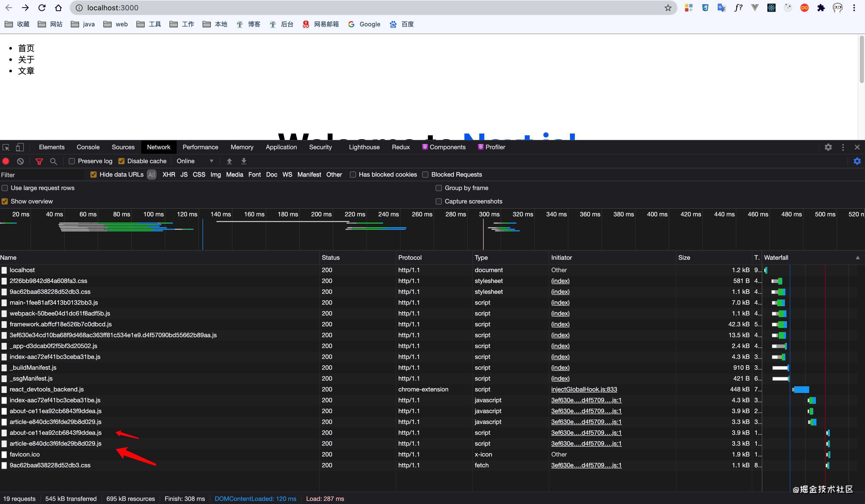Open DevTools settings gear
Viewport: 865px width, 504px height.
[828, 147]
